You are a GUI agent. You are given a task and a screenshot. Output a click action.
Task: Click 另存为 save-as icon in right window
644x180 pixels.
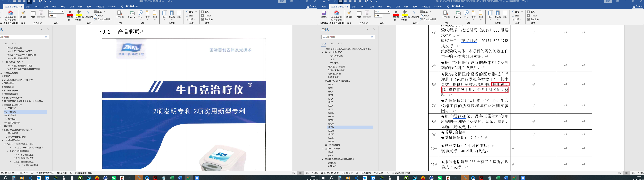click(324, 15)
